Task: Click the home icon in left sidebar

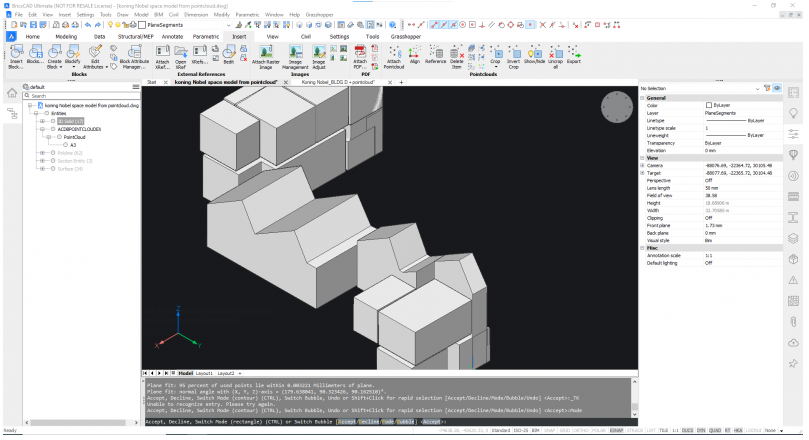Action: 12,93
